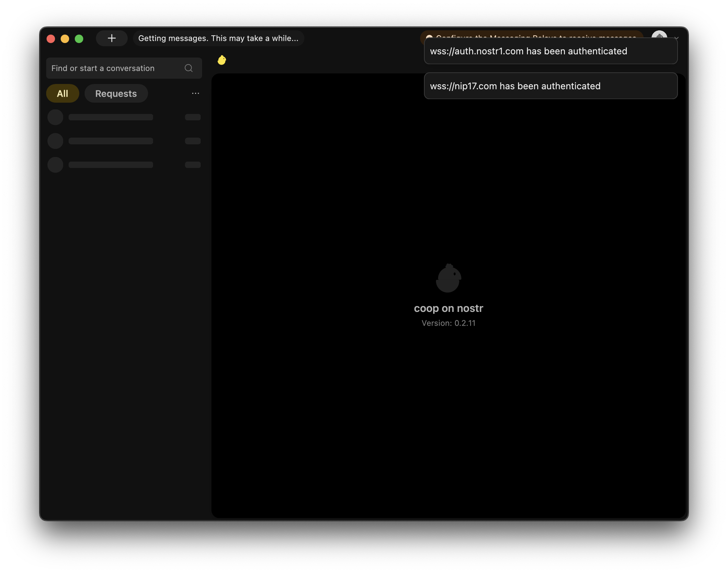Screen dimensions: 728x573
Task: Click the profile avatar in the title bar
Action: tap(659, 35)
